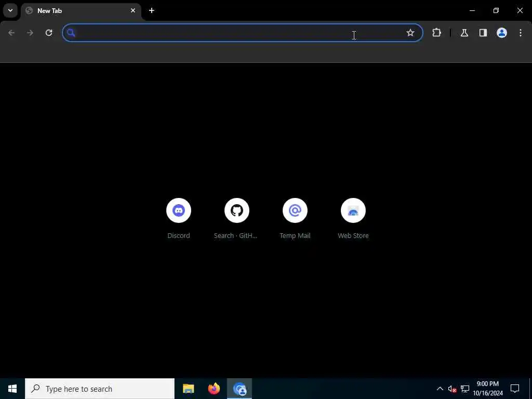Go forward using the forward arrow
Image resolution: width=532 pixels, height=399 pixels.
point(30,33)
